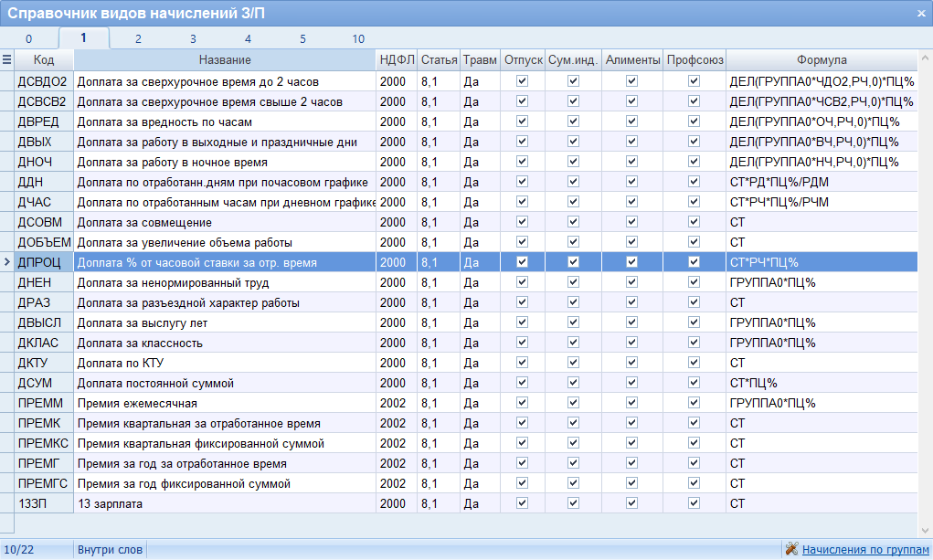Screen dimensions: 933x560
Task: Toggle Отпуск checkbox for ДСВДО2 row
Action: [x=522, y=81]
